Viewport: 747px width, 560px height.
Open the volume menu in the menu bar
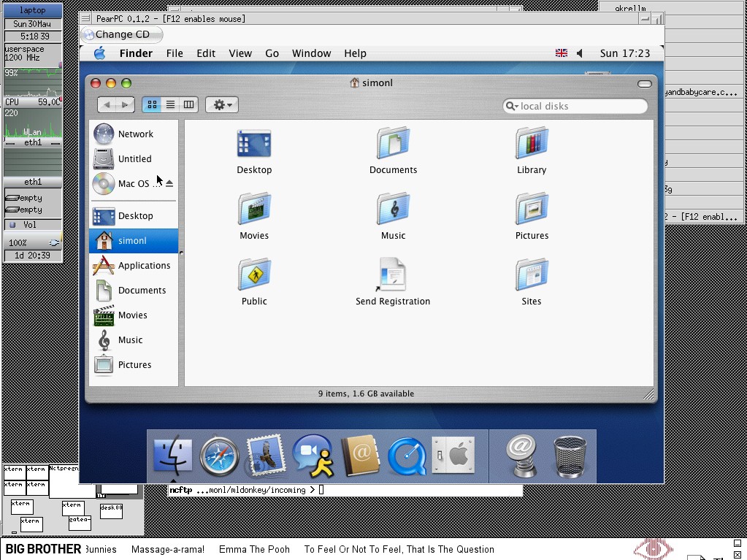(580, 53)
